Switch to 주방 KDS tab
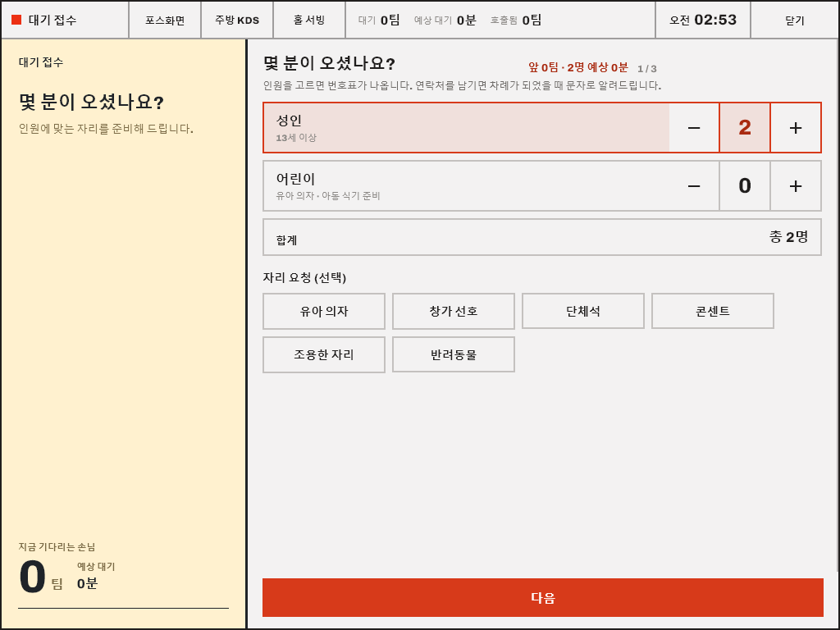 point(237,21)
